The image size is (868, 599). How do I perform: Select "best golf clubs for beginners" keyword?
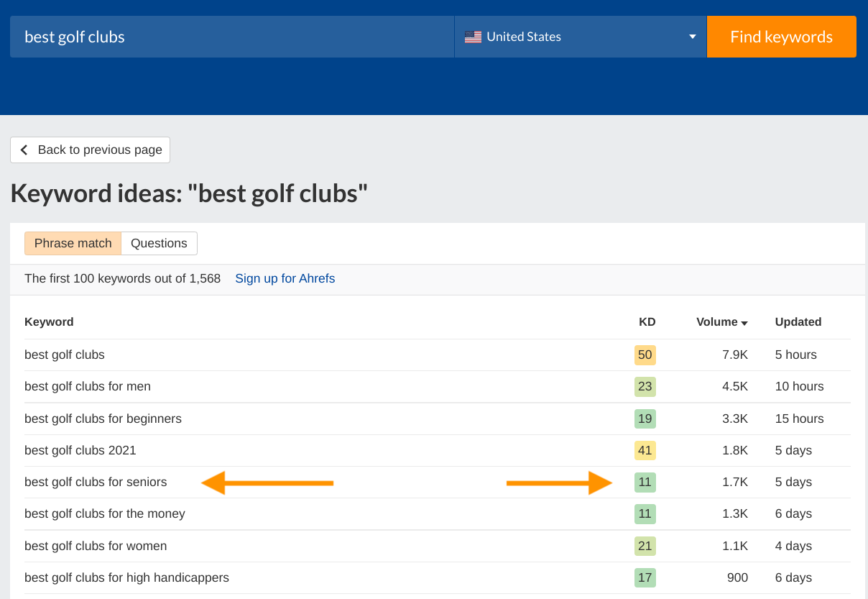pos(103,419)
